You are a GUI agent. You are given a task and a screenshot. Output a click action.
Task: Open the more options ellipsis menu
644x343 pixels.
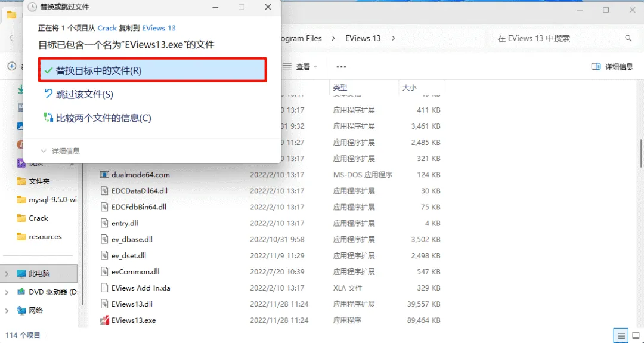click(x=341, y=67)
